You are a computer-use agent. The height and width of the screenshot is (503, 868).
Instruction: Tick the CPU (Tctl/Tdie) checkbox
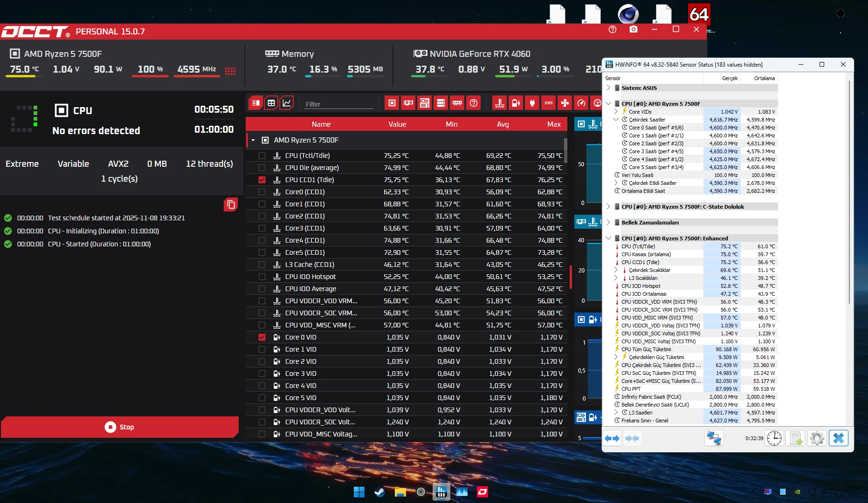pos(262,156)
